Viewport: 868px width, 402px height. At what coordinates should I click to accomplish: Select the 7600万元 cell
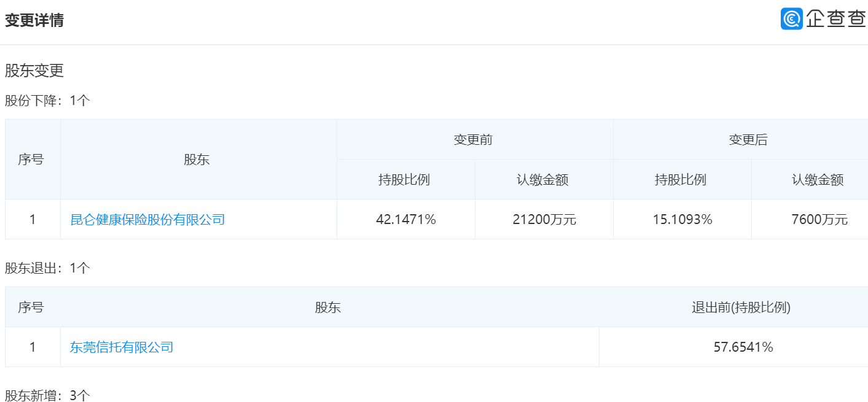[819, 219]
